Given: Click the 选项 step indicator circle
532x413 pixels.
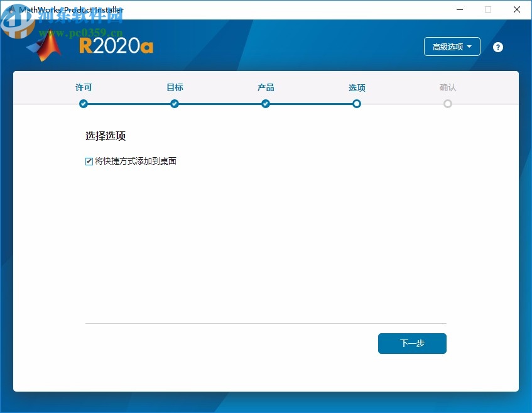Looking at the screenshot, I should [356, 104].
